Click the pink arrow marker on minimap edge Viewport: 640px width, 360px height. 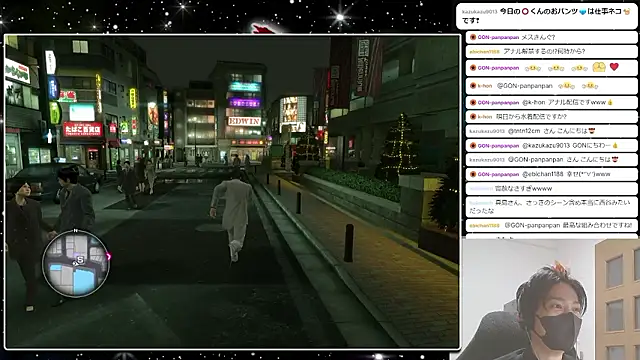tap(109, 256)
